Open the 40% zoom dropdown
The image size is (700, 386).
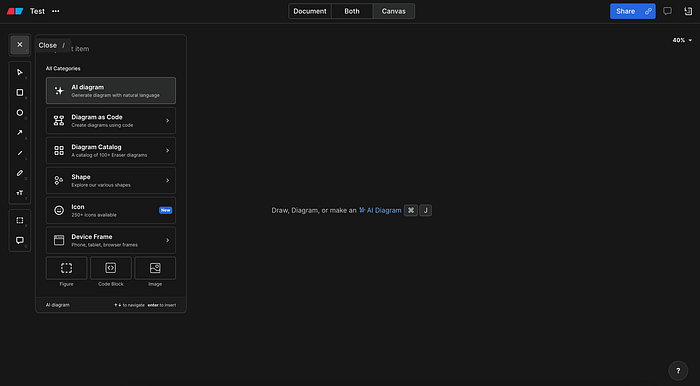pos(682,40)
